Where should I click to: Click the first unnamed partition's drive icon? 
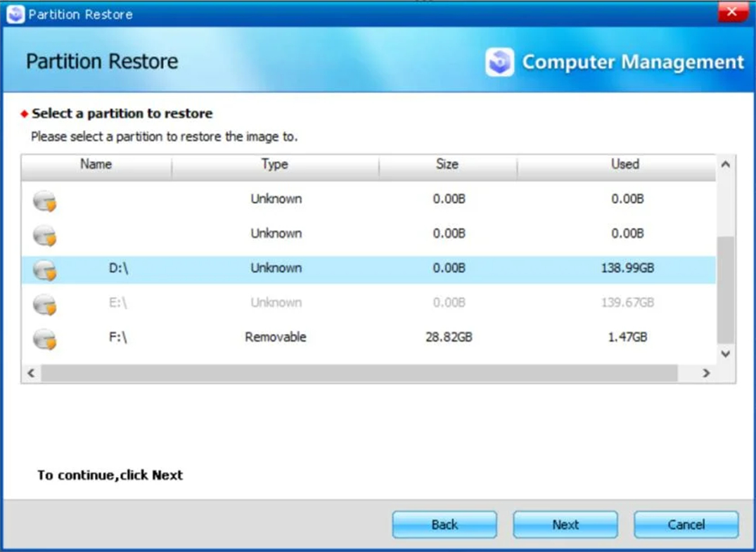tap(45, 200)
